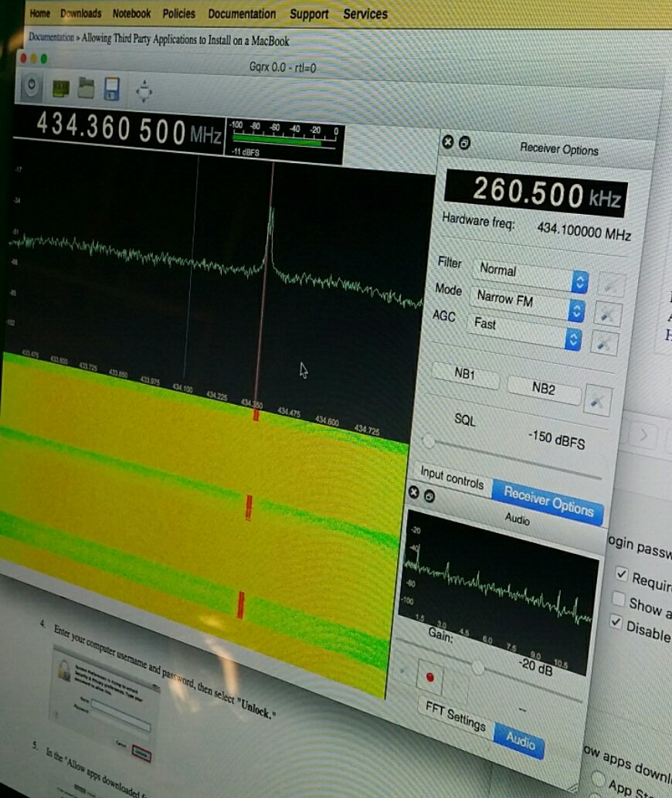Open the Policies webpage menu item
Screen dimensions: 672x798
point(178,13)
